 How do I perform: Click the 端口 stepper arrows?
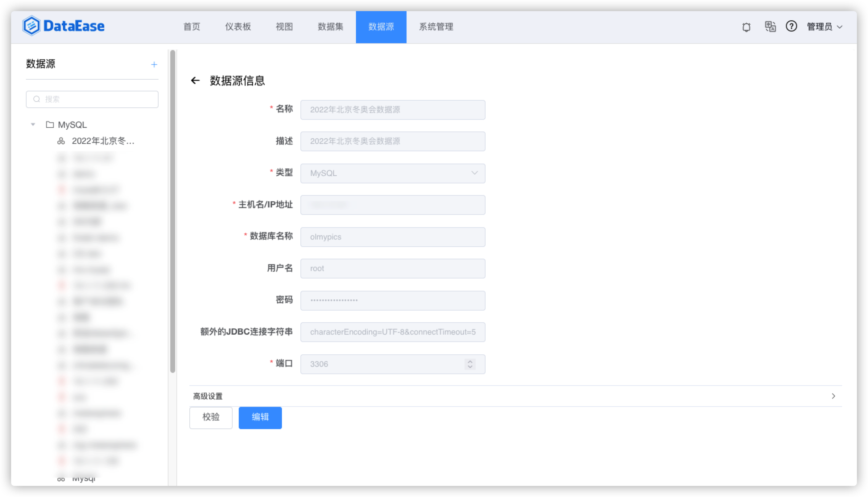[x=470, y=364]
